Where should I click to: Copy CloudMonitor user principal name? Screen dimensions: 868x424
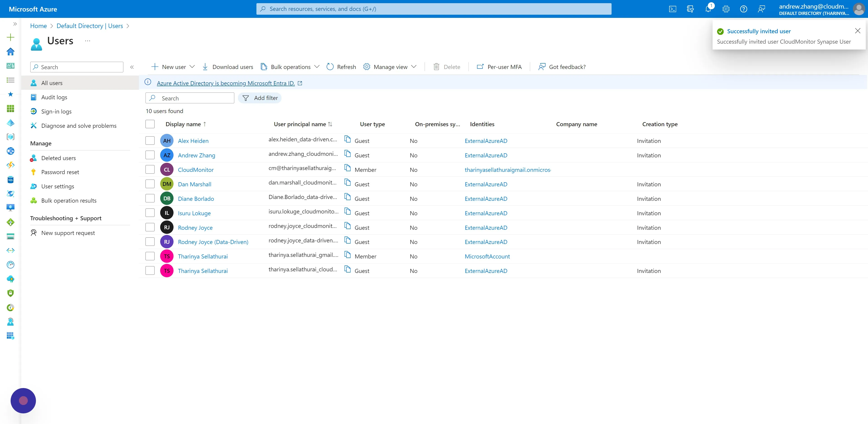click(347, 168)
